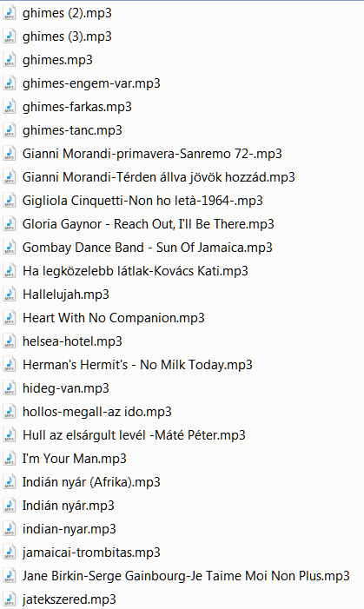
Task: Click the icon of the Gombay Dance Band file
Action: click(10, 248)
